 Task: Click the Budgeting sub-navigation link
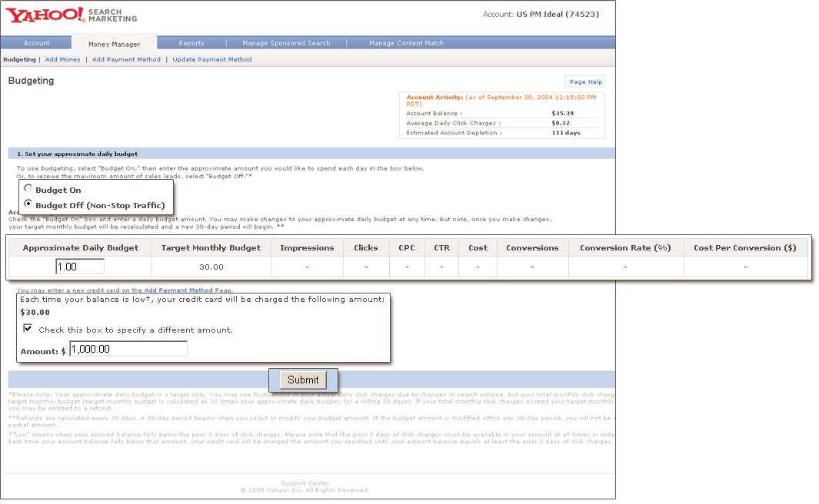pos(19,59)
